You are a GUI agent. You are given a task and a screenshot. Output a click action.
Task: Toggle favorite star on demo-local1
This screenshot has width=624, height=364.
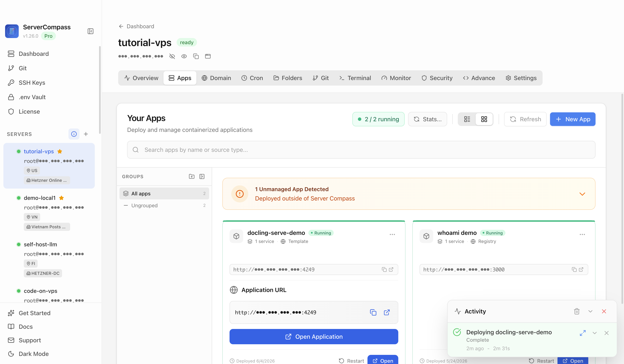point(61,198)
